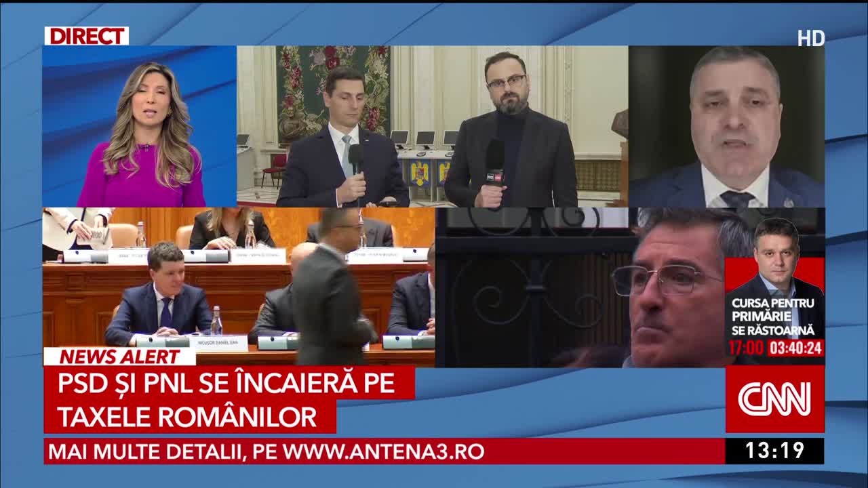
Task: Click the HD quality indicator
Action: click(x=810, y=39)
